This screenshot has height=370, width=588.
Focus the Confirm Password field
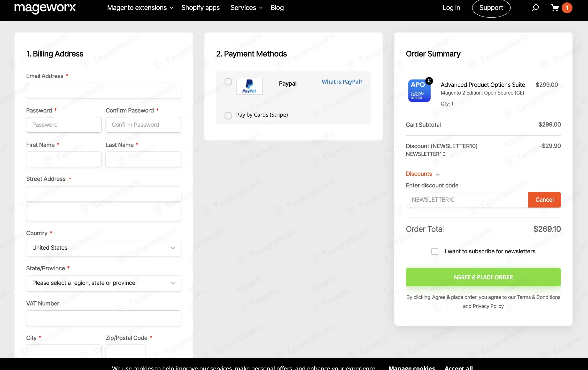click(x=143, y=125)
